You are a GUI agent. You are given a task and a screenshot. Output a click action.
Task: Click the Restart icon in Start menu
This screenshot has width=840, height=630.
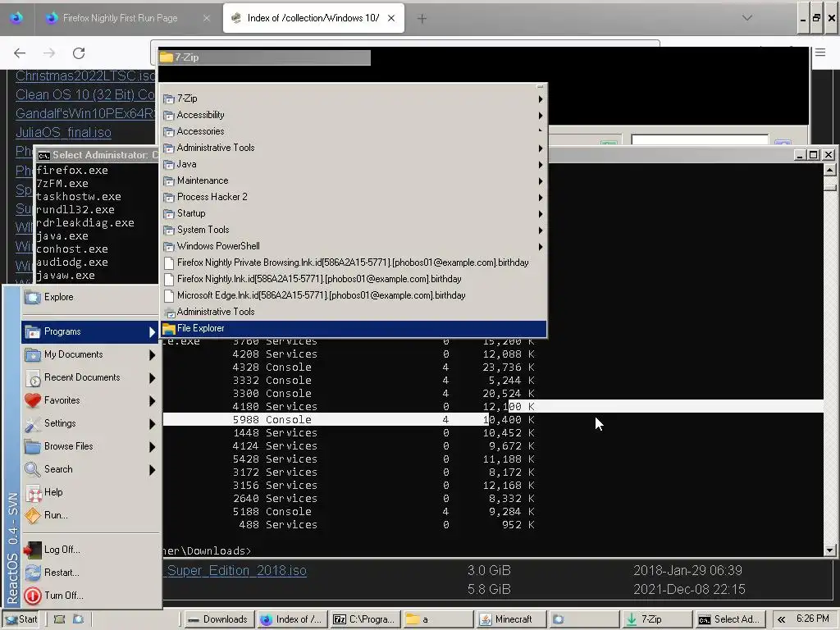(x=33, y=573)
